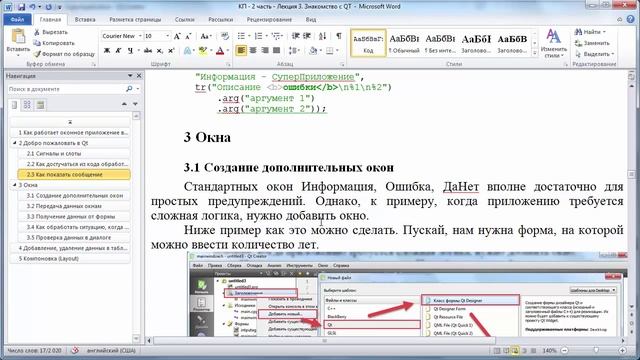Image resolution: width=640 pixels, height=360 pixels.
Task: Click the font color red A button
Action: click(x=220, y=51)
